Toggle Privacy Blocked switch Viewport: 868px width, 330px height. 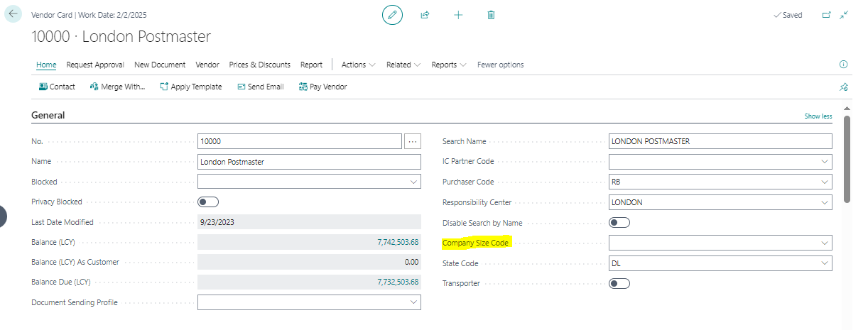(208, 202)
